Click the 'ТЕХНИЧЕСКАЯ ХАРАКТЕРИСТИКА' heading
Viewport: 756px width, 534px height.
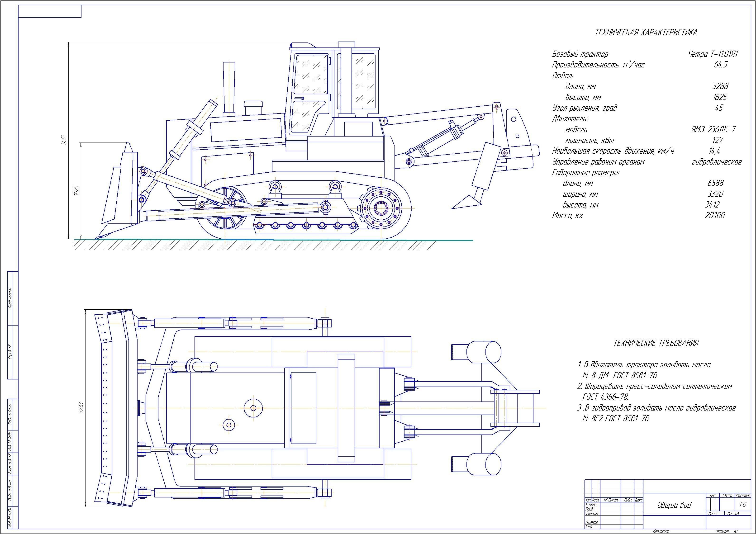coord(646,32)
